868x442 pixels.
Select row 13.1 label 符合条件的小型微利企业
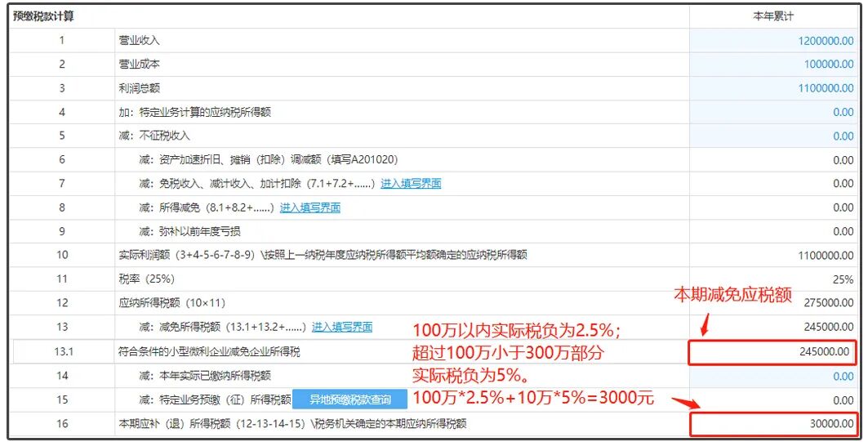click(209, 351)
